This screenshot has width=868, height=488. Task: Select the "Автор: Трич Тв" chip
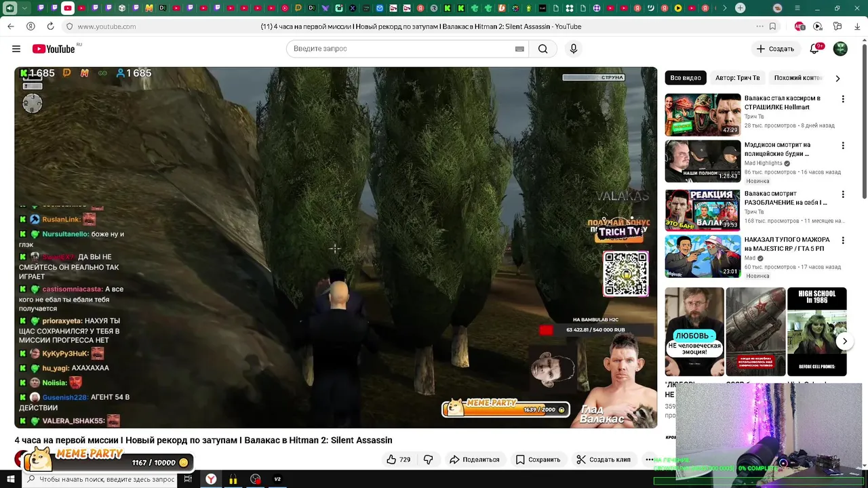[x=737, y=78]
